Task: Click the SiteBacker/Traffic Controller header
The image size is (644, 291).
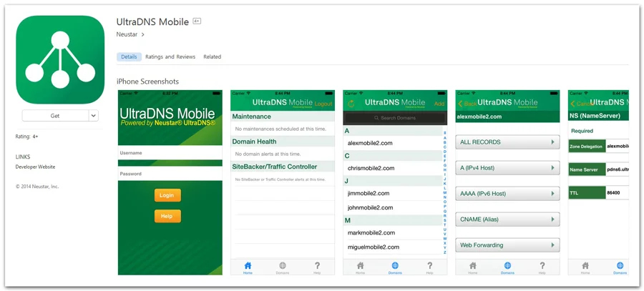Action: pos(283,167)
